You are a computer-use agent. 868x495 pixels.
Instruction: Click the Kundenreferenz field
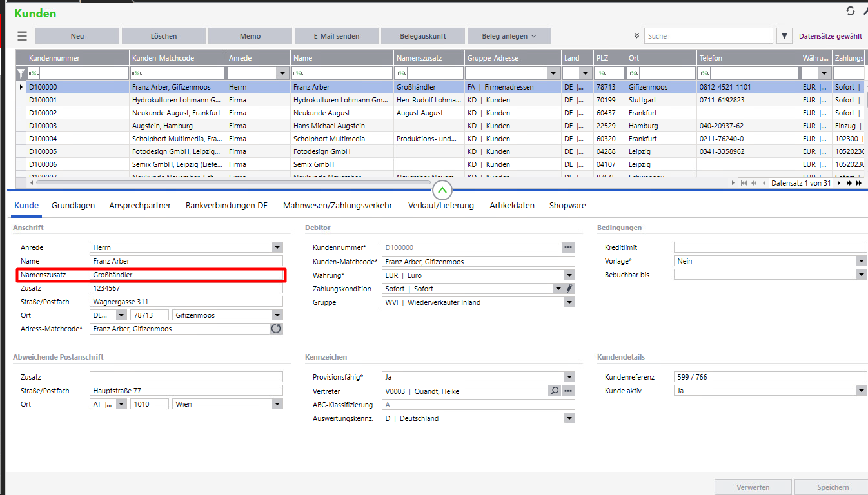pyautogui.click(x=771, y=377)
